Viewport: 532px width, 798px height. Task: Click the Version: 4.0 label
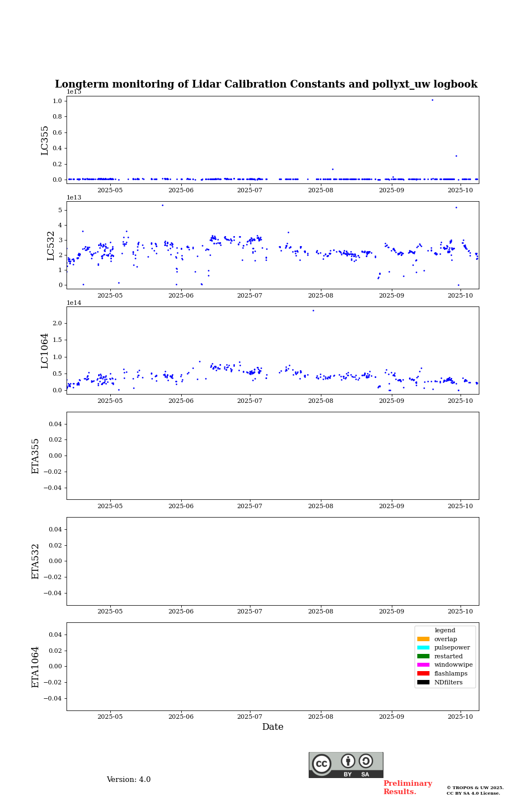[x=129, y=780]
